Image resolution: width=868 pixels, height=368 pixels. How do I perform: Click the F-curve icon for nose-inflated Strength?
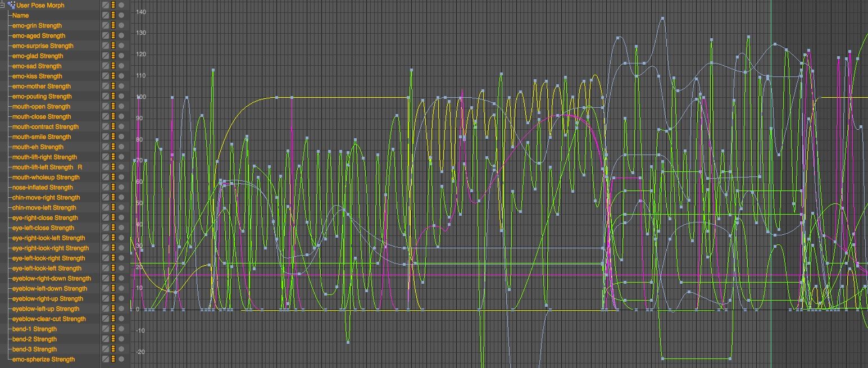[105, 187]
